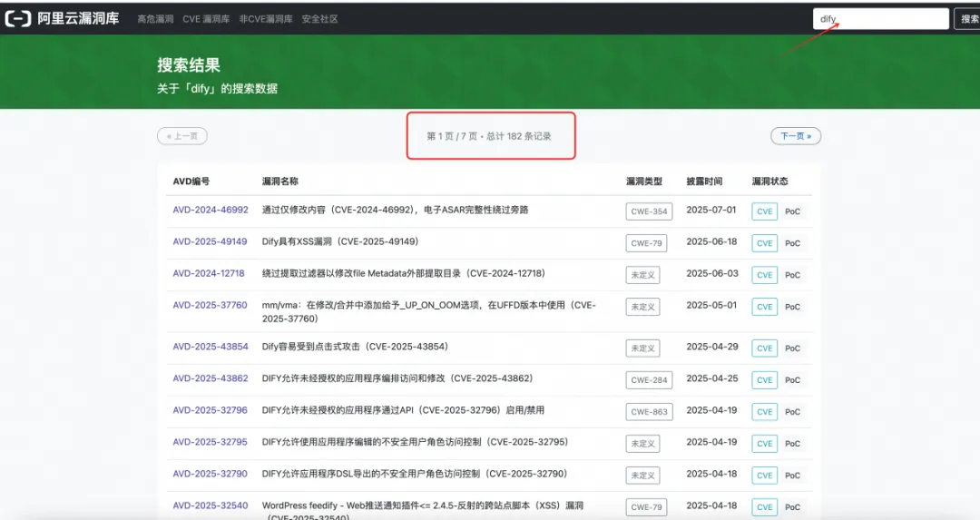Viewport: 980px width, 520px height.
Task: Click the page count text 总计 182 条记录
Action: pyautogui.click(x=519, y=136)
